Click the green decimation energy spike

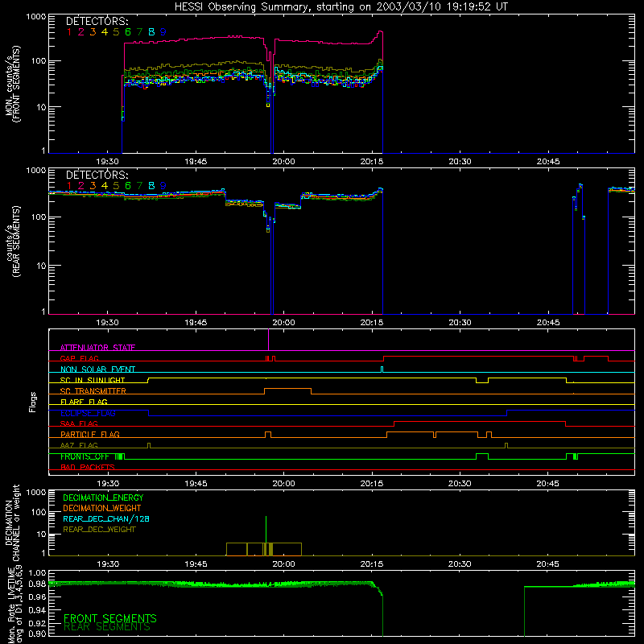pos(266,530)
